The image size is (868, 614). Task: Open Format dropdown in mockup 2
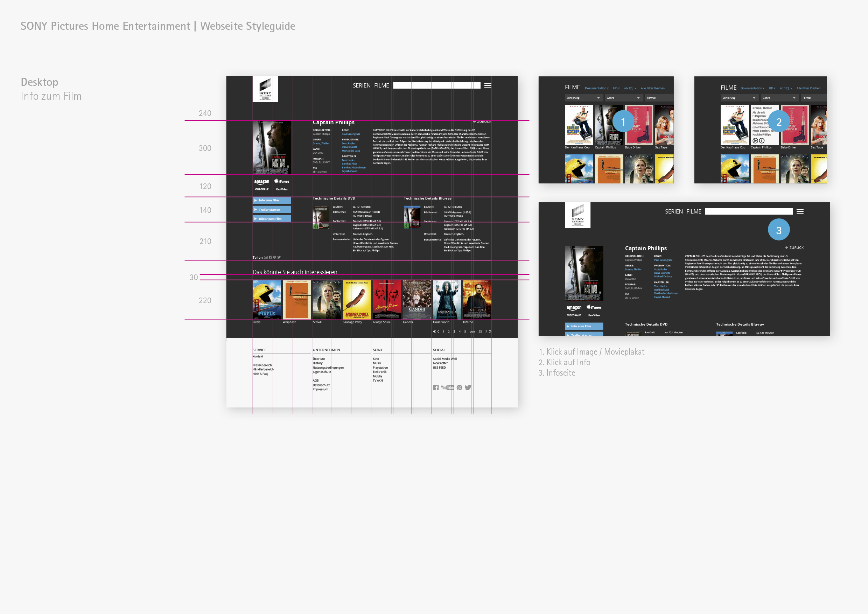click(813, 98)
